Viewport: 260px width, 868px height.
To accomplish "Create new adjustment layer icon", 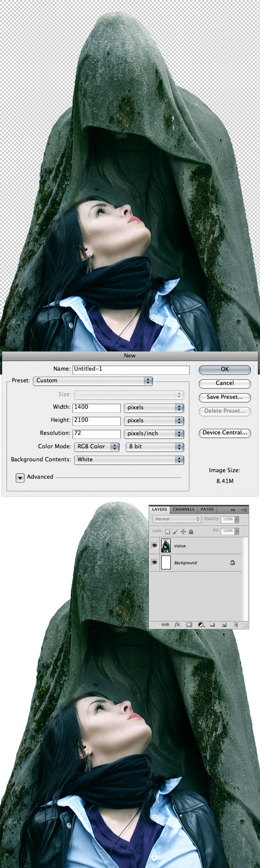I will pyautogui.click(x=201, y=625).
